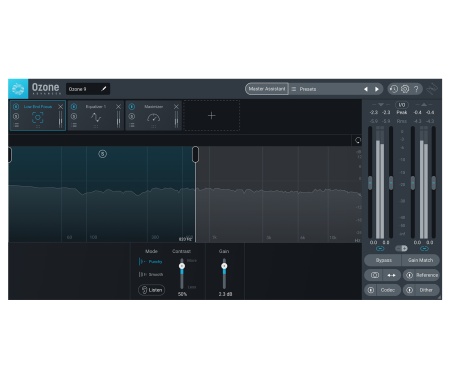Viewport: 450px width, 380px height.
Task: Select the Equalizer 1 curve icon
Action: click(x=96, y=117)
